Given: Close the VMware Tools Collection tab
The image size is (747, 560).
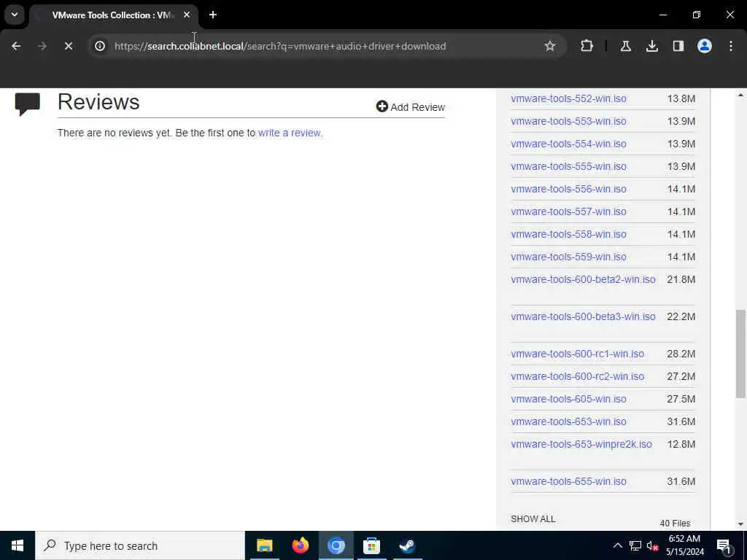Looking at the screenshot, I should pyautogui.click(x=187, y=15).
